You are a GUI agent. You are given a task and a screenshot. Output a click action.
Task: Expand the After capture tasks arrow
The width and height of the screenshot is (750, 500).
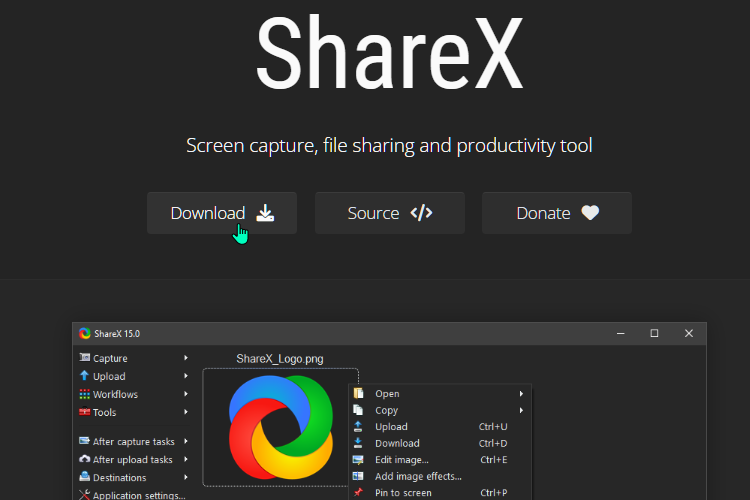pos(186,441)
